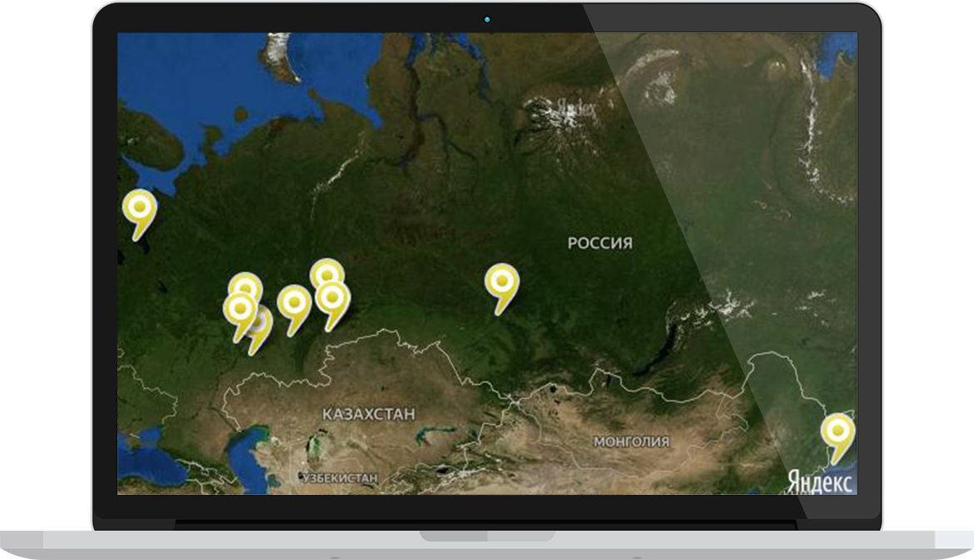Click the КАЗАХСТАН country label
Screen dimensions: 974x560
pos(368,414)
